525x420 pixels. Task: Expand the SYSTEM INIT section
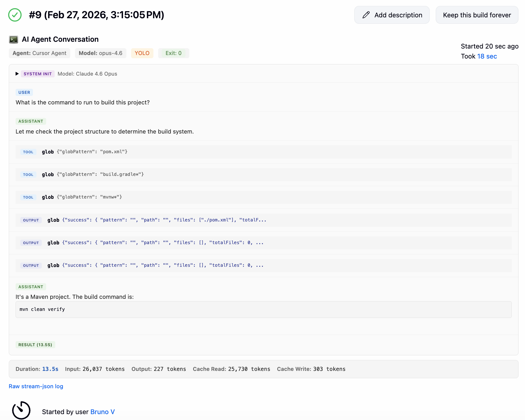point(17,74)
